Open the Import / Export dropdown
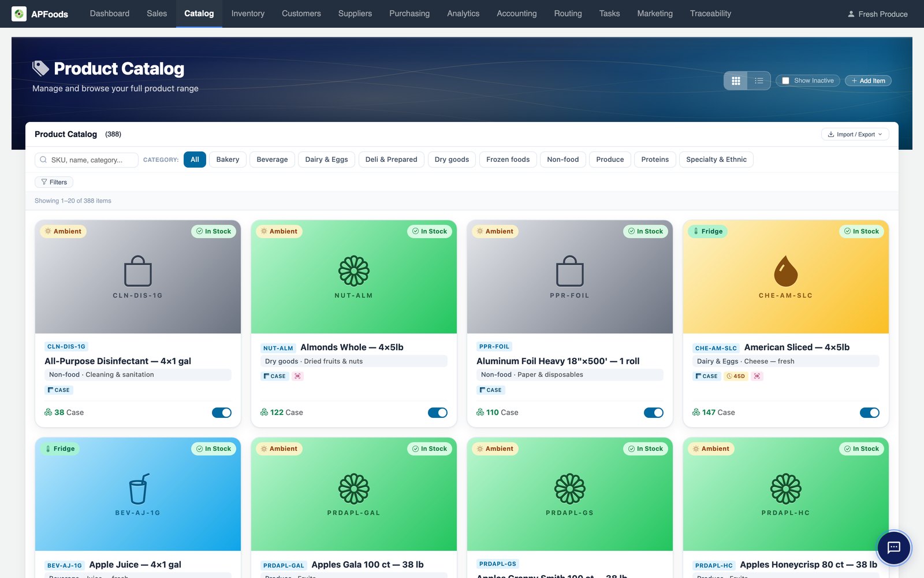Screen dimensions: 924x578 pos(855,134)
